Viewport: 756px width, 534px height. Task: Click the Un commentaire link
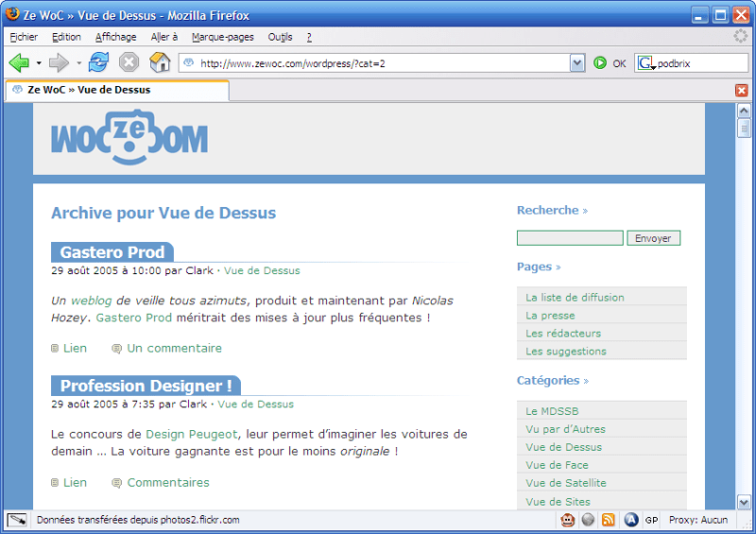point(174,349)
